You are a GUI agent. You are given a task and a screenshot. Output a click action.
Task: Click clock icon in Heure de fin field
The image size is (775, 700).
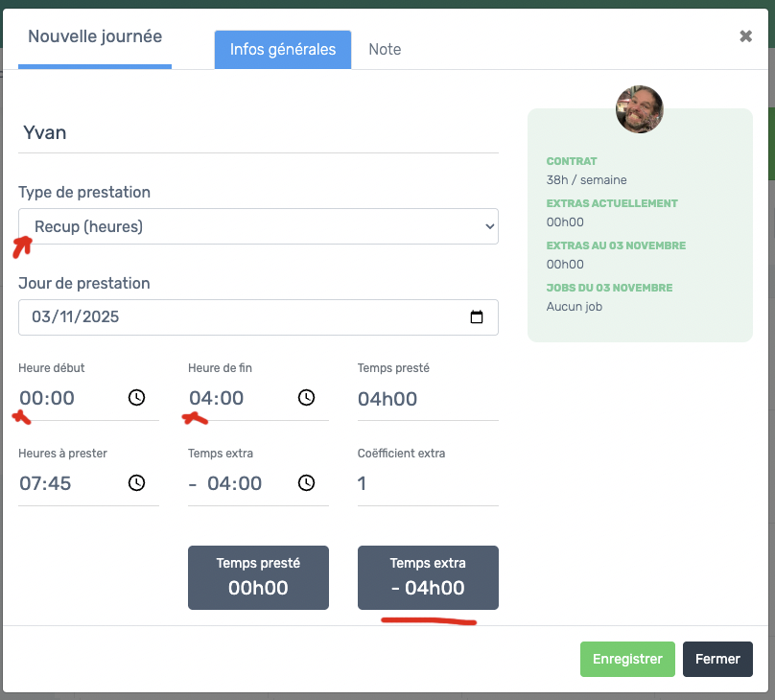click(x=306, y=398)
